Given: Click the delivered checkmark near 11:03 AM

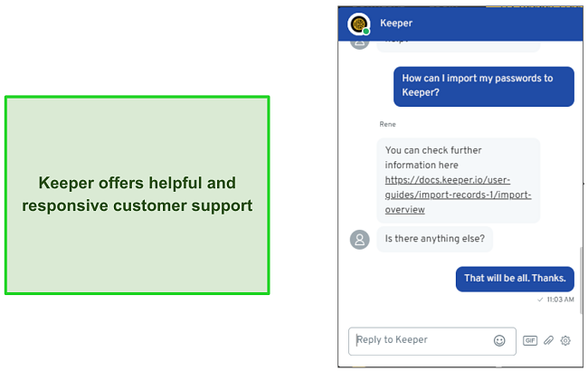Looking at the screenshot, I should tap(540, 300).
